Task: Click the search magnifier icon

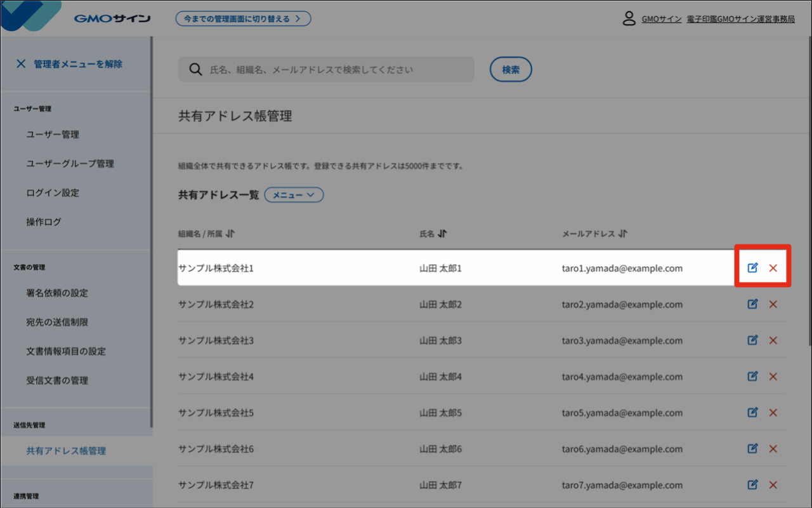Action: tap(195, 69)
